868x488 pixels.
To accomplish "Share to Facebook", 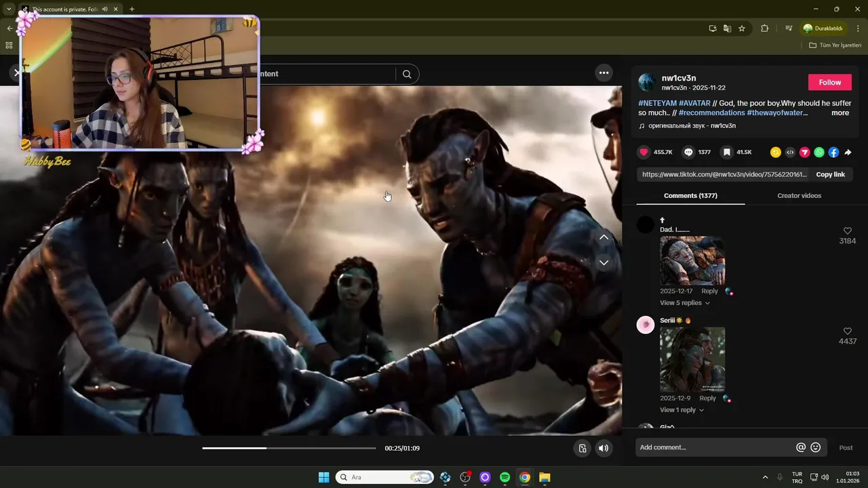I will click(833, 152).
